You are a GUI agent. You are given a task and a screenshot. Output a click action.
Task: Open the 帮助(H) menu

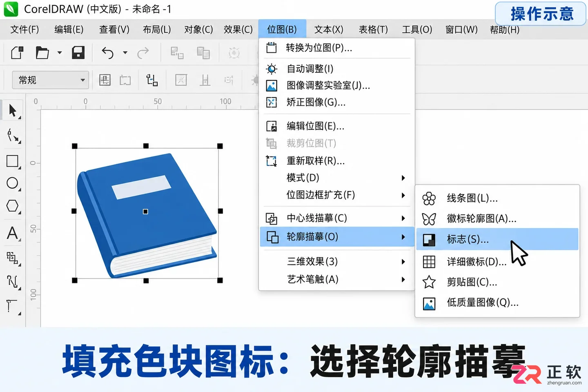coord(505,29)
